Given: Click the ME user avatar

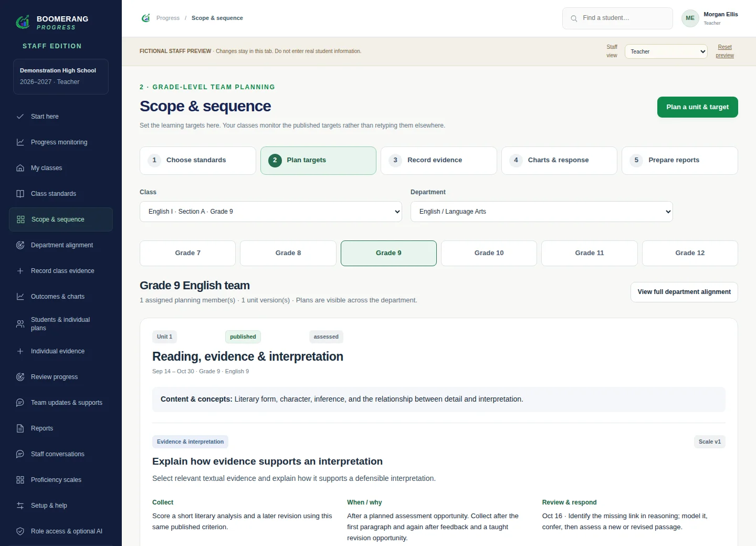Looking at the screenshot, I should tap(690, 18).
